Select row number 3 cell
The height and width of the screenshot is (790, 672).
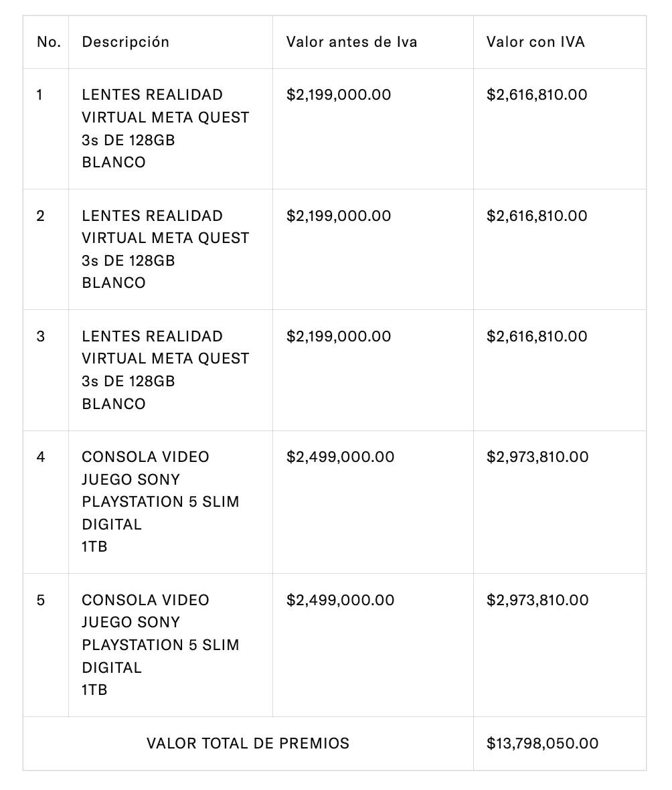coord(40,336)
